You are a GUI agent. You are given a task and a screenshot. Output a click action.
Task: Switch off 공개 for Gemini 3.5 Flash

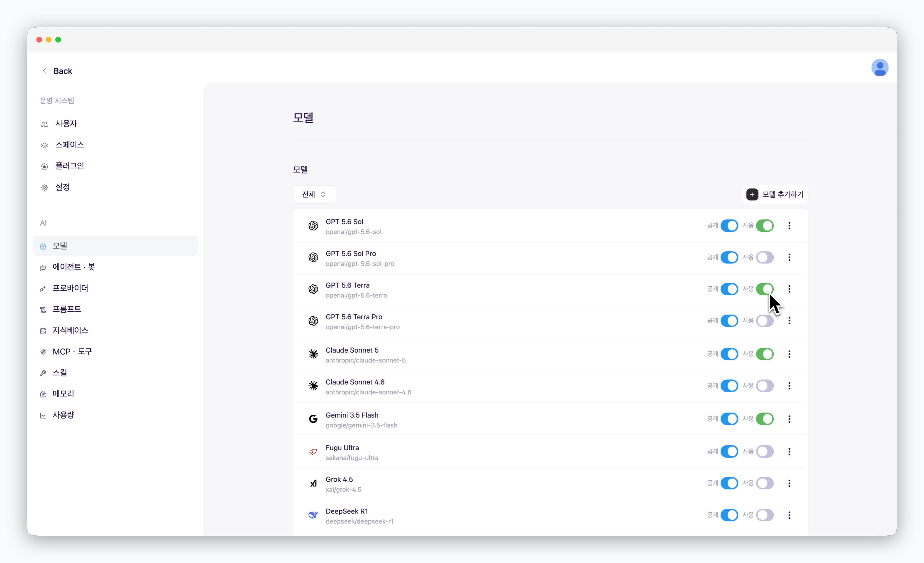pos(729,419)
